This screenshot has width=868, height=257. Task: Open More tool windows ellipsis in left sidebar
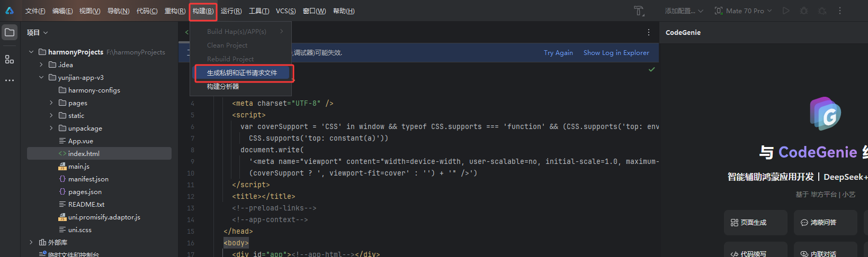(x=10, y=80)
